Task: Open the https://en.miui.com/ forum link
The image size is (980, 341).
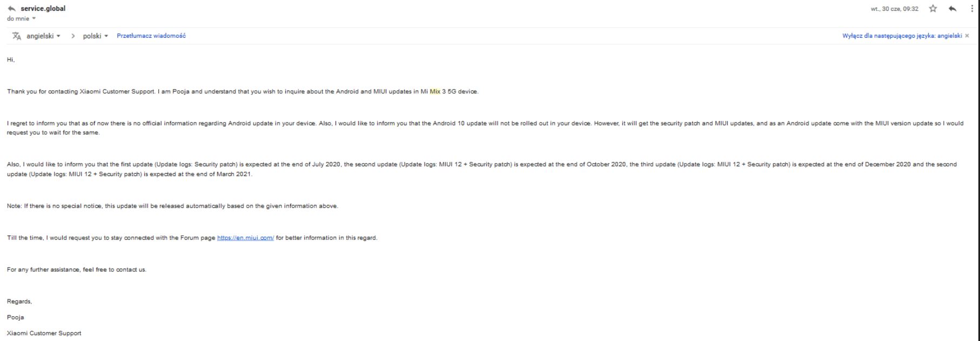Action: coord(245,238)
